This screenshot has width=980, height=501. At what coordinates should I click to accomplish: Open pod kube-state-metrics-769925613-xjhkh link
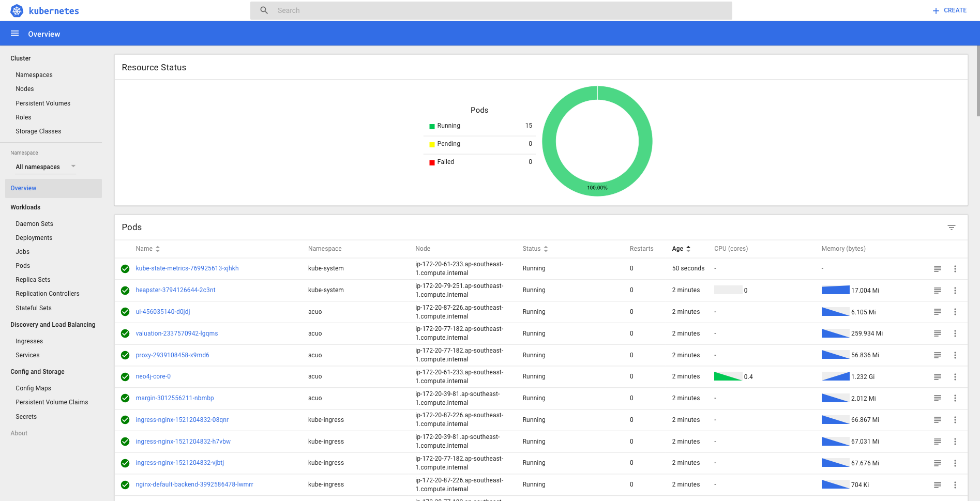coord(187,268)
